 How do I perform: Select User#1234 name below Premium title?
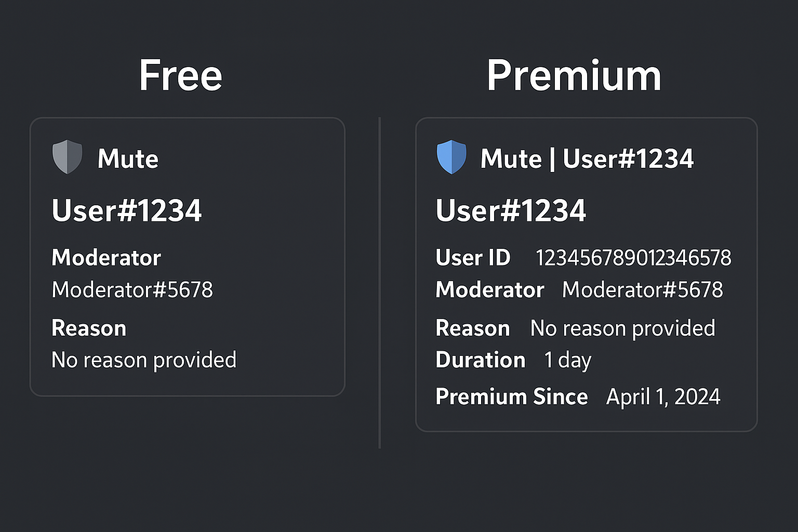point(511,210)
